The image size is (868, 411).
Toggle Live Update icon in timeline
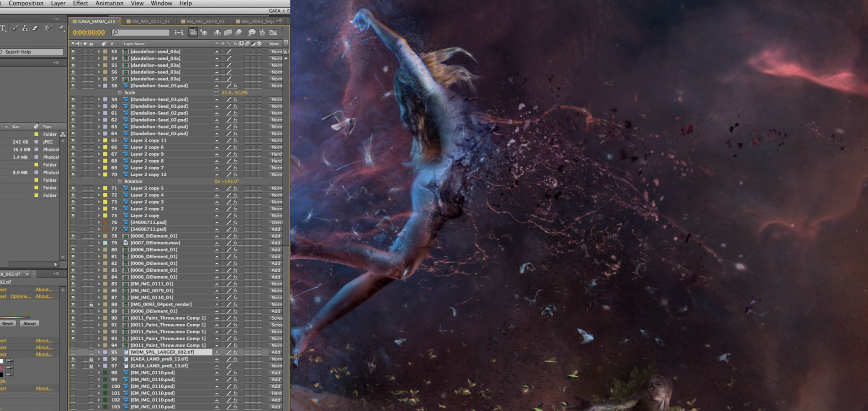(193, 32)
